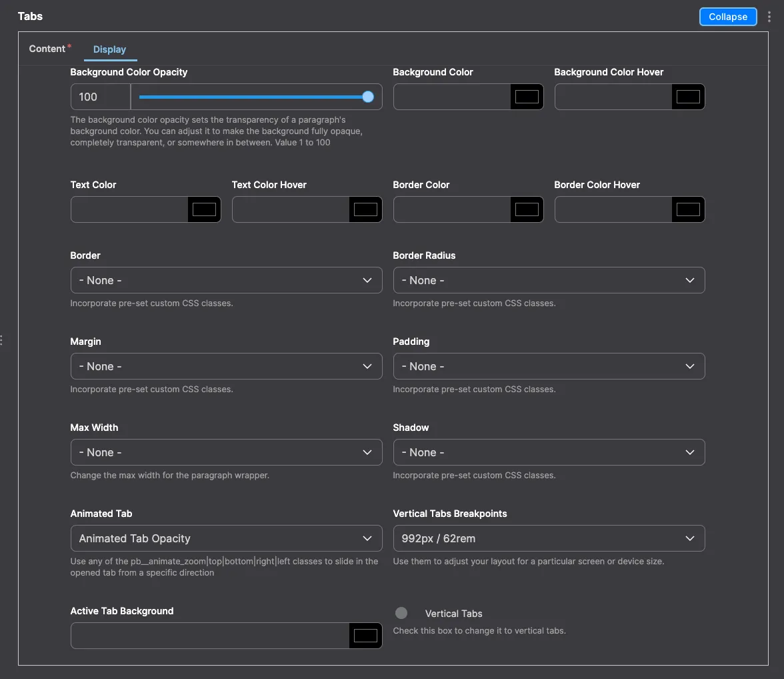784x679 pixels.
Task: Open the Border dropdown
Action: tap(227, 280)
